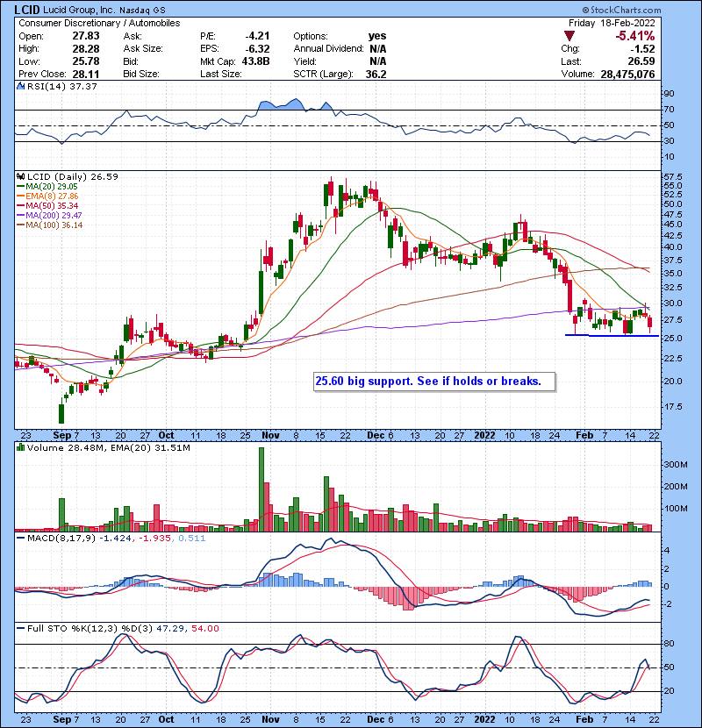702x728 pixels.
Task: Click the Open value 27.83
Action: 85,36
